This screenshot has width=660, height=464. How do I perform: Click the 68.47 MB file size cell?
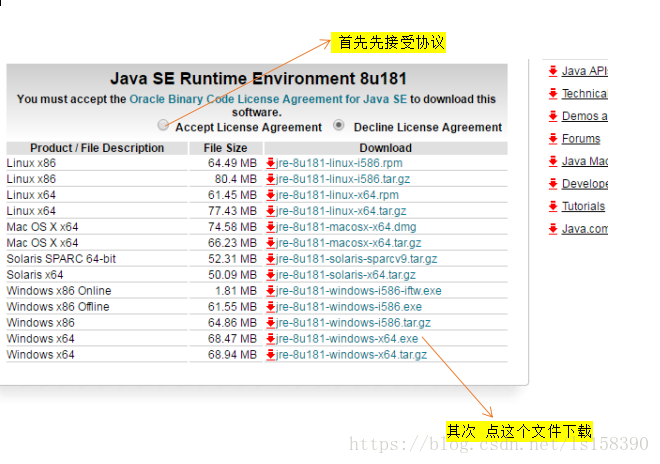(226, 339)
